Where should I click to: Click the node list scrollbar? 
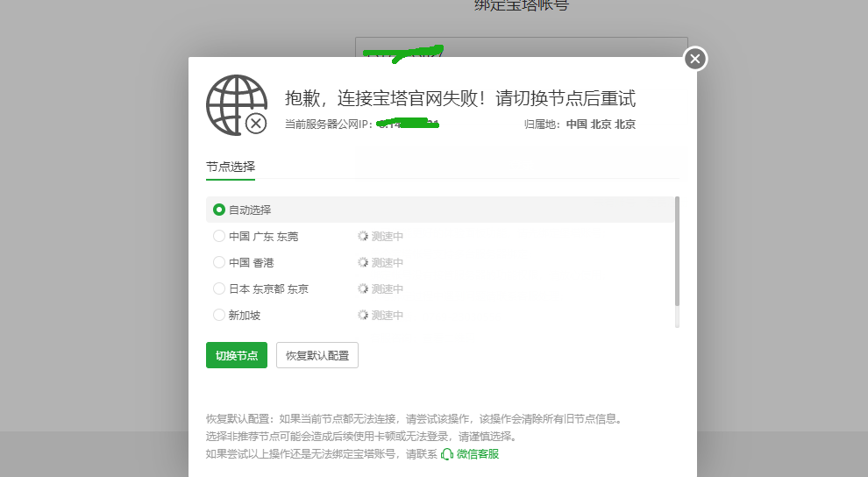(677, 251)
